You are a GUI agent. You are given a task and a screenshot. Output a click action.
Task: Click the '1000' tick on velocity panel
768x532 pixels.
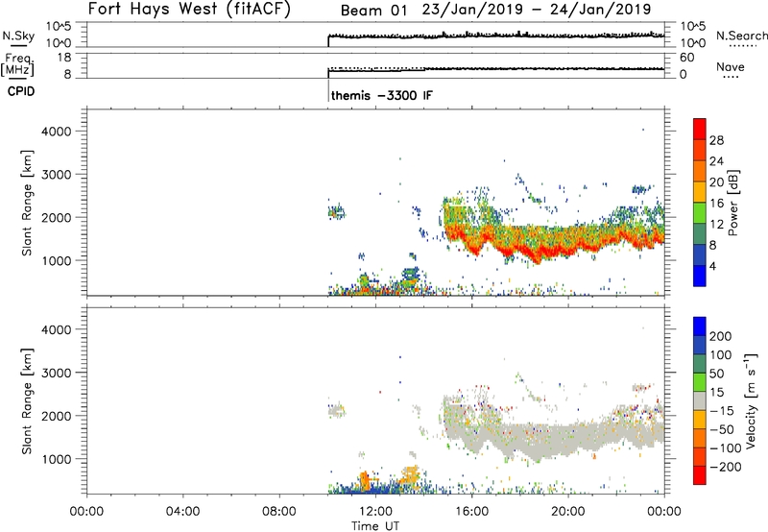(57, 459)
